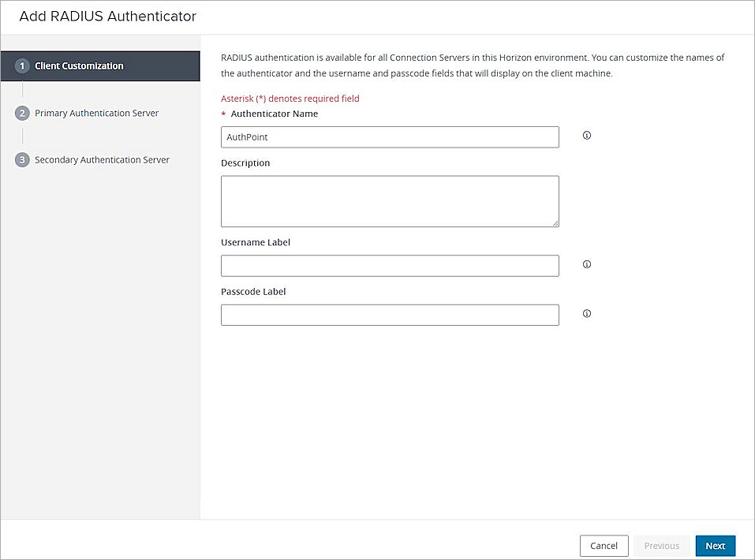Click the info icon beside Username Label field
The height and width of the screenshot is (560, 755).
pos(586,264)
